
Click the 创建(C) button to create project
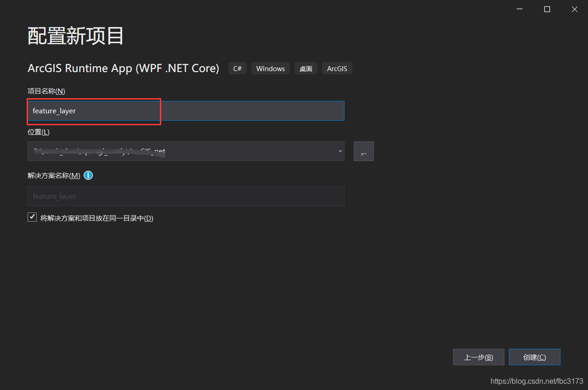[535, 357]
